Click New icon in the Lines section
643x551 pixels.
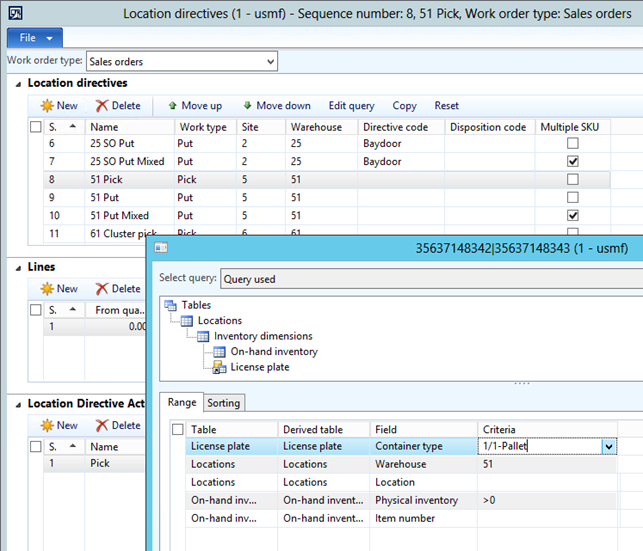click(46, 288)
